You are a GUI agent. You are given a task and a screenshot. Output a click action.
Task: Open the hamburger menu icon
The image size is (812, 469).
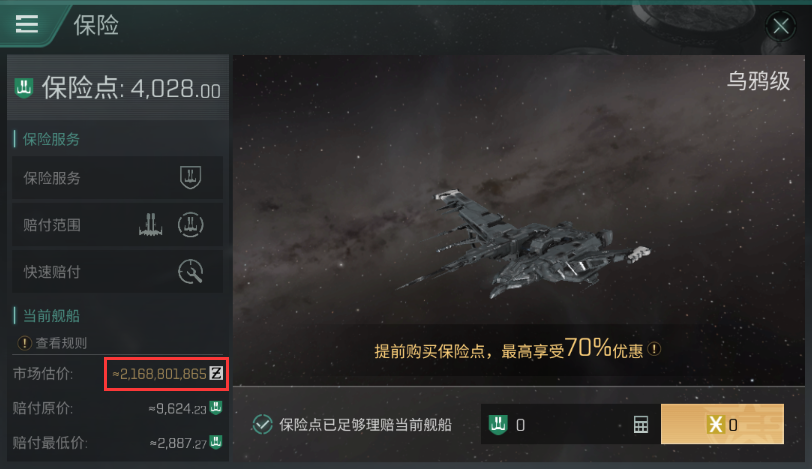tap(26, 24)
